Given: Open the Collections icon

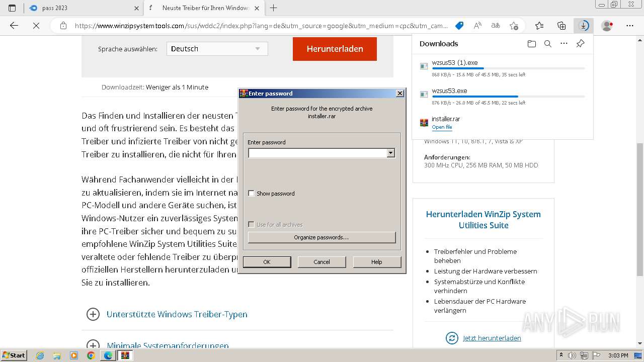Looking at the screenshot, I should pyautogui.click(x=561, y=26).
